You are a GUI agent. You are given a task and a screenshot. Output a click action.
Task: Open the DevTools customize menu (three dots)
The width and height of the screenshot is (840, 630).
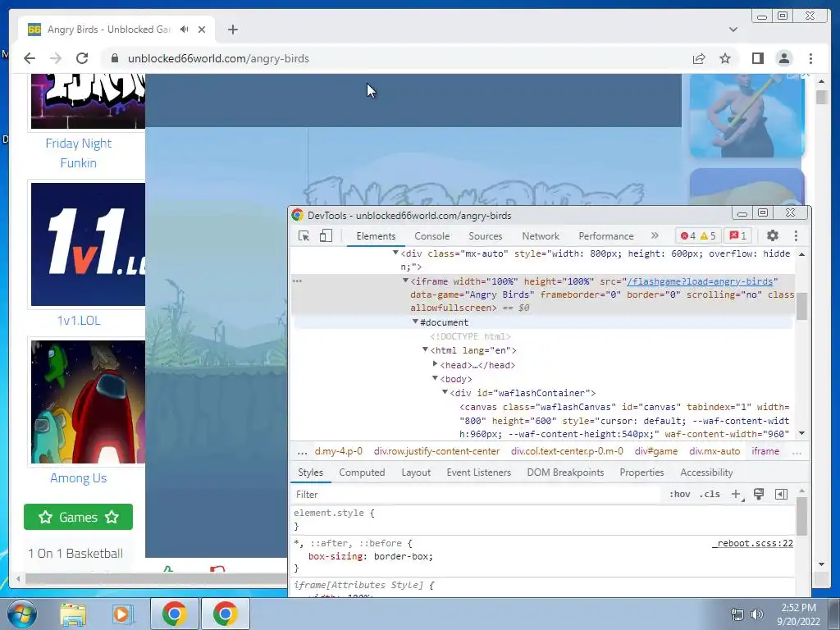coord(796,235)
